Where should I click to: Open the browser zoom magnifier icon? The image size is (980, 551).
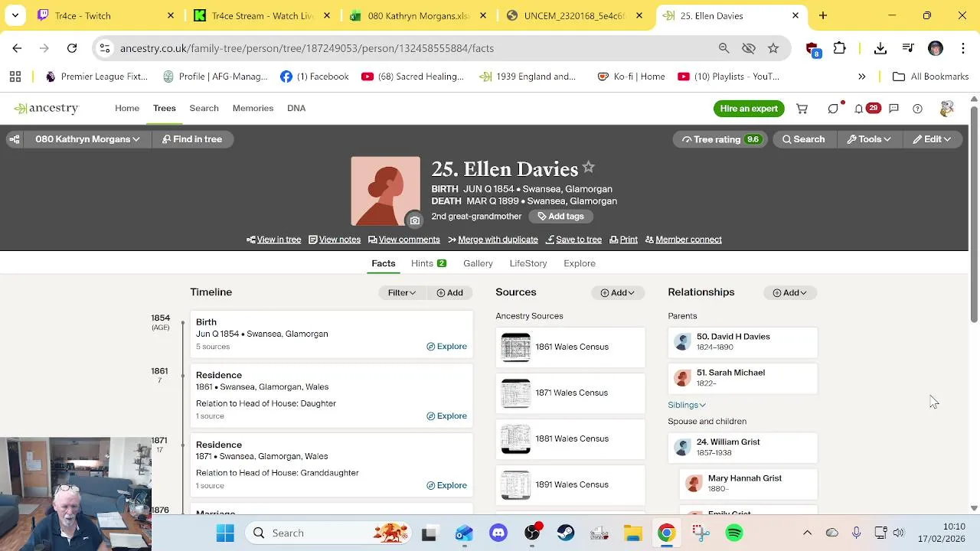(x=724, y=48)
